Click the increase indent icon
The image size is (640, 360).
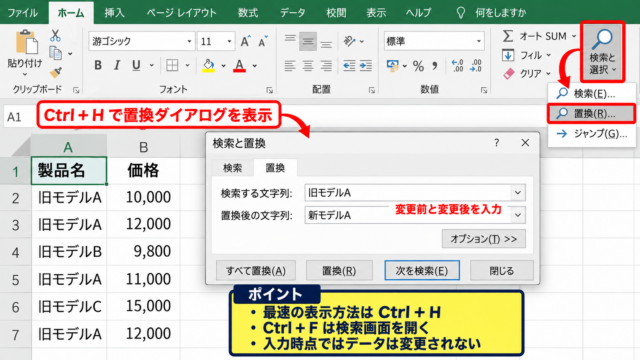(x=366, y=65)
